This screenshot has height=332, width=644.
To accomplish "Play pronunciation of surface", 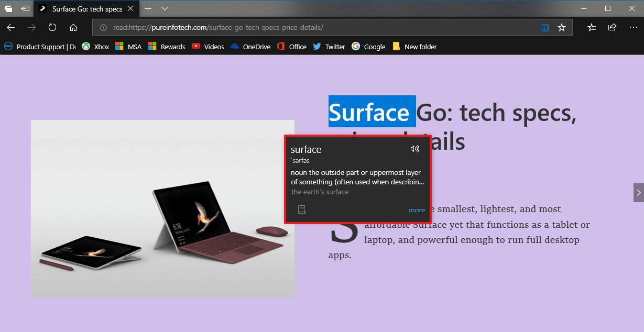I will [415, 149].
